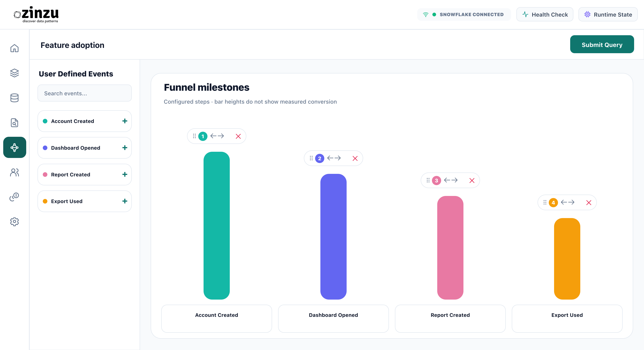
Task: Click the drag handle dots of step 4
Action: click(x=545, y=202)
